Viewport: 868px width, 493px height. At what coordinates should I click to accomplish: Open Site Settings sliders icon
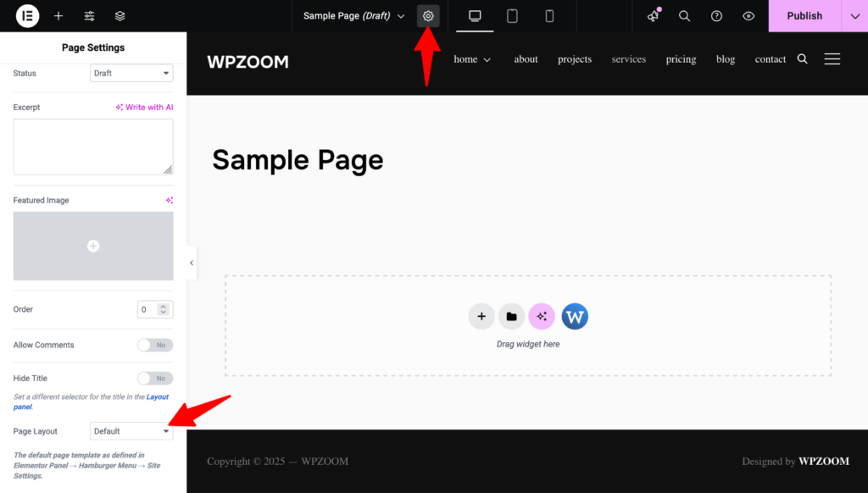pyautogui.click(x=89, y=16)
